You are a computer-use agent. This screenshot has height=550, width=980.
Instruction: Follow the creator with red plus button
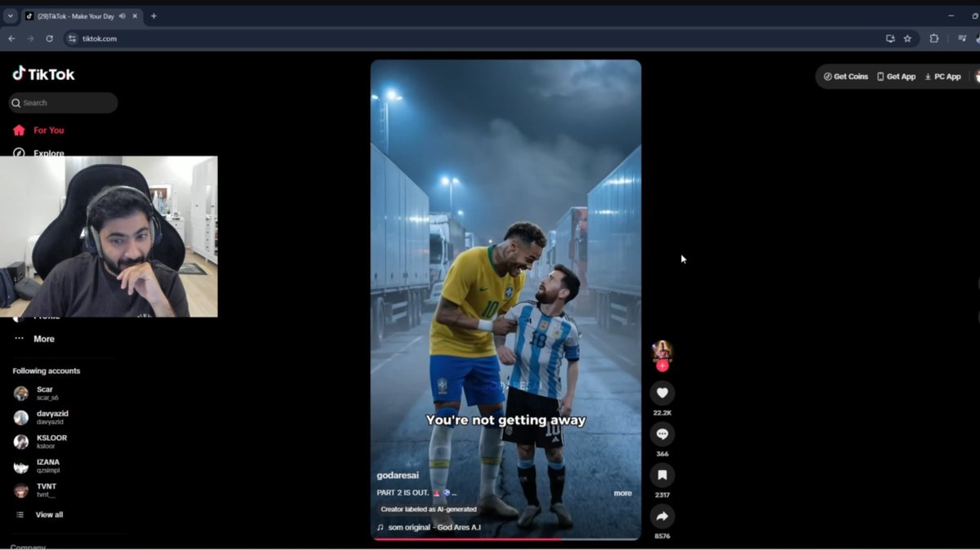[x=662, y=366]
